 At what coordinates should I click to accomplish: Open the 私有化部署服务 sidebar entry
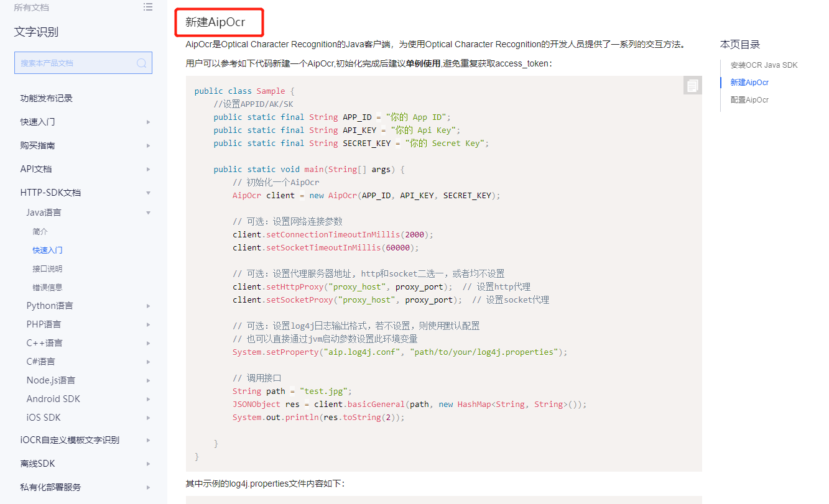pyautogui.click(x=51, y=487)
